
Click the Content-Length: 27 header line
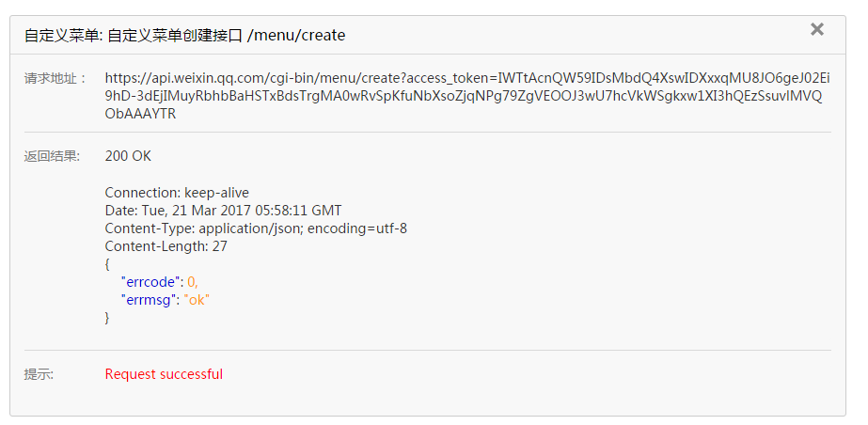click(x=166, y=246)
